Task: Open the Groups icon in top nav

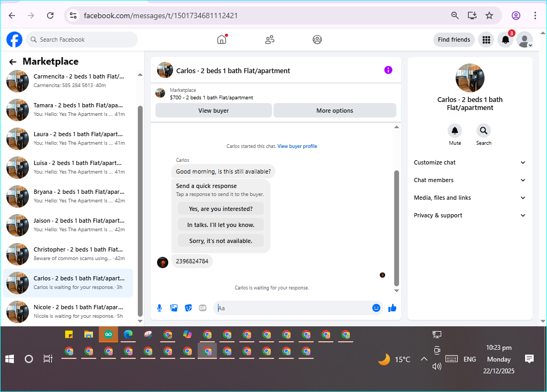Action: coord(317,40)
